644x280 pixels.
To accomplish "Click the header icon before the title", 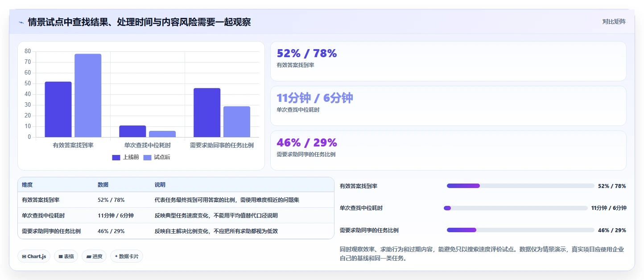I will click(x=21, y=22).
